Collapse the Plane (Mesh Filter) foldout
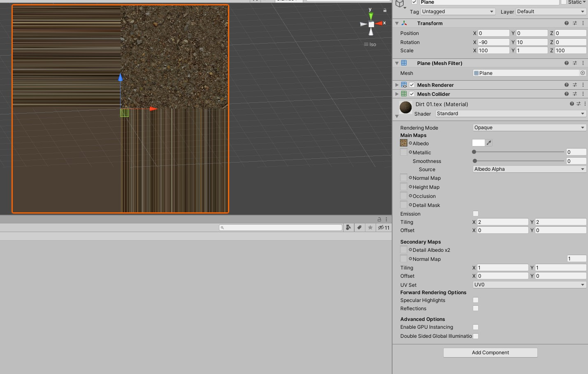Screen dimensions: 588x374 point(397,63)
